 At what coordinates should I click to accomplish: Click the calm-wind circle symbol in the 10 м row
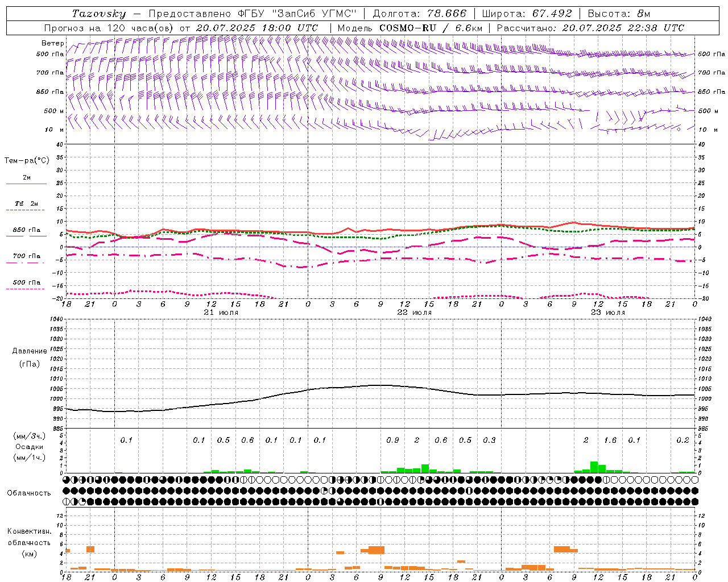point(679,129)
